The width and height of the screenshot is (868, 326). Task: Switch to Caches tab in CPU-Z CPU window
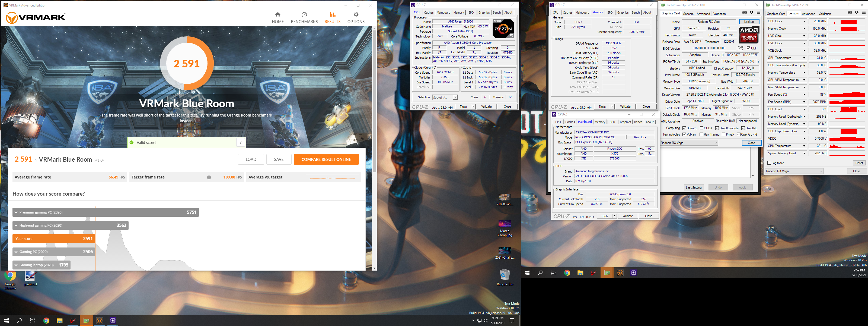pos(429,12)
